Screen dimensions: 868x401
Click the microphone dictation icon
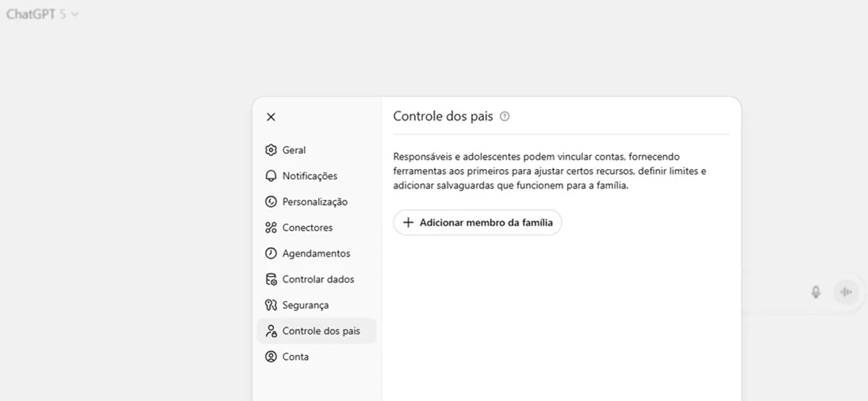(x=816, y=292)
